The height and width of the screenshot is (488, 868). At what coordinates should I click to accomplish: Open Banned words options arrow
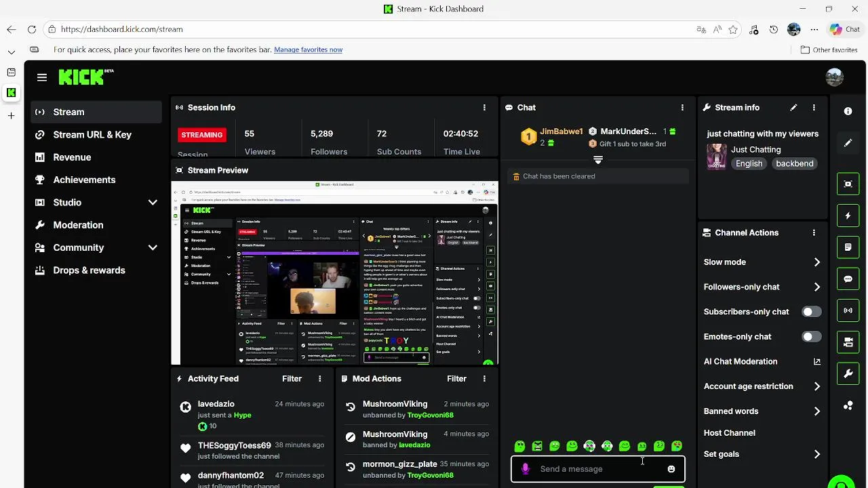pyautogui.click(x=817, y=411)
